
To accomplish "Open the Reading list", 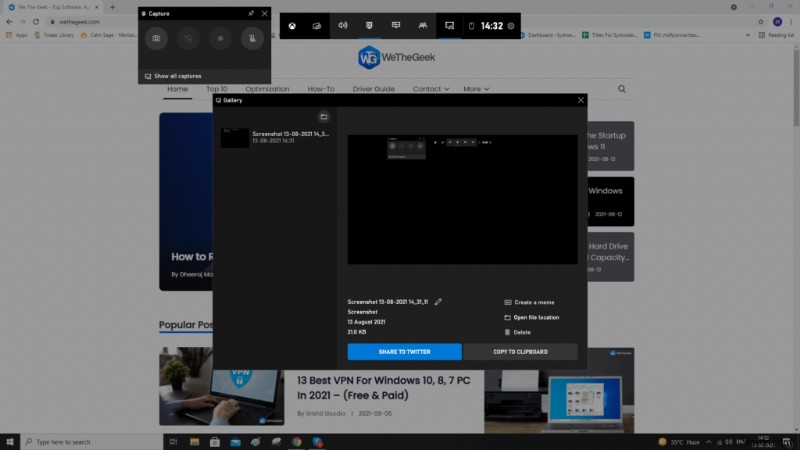I will (x=776, y=35).
